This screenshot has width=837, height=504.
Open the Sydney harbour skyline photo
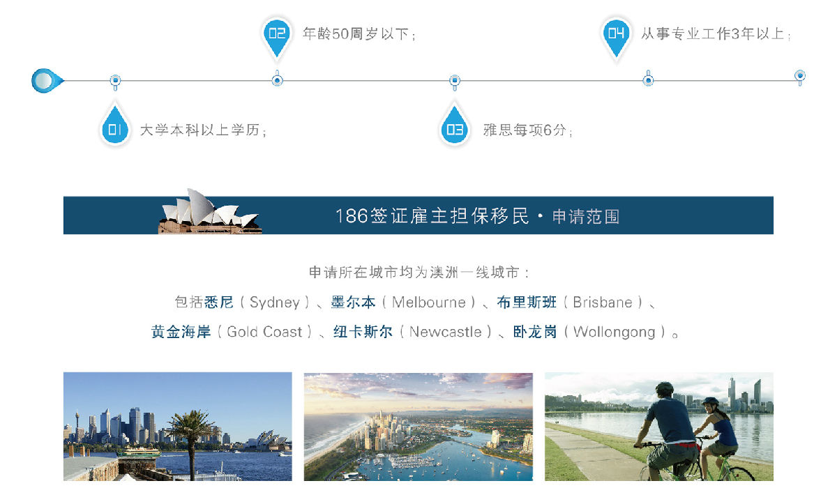point(178,426)
